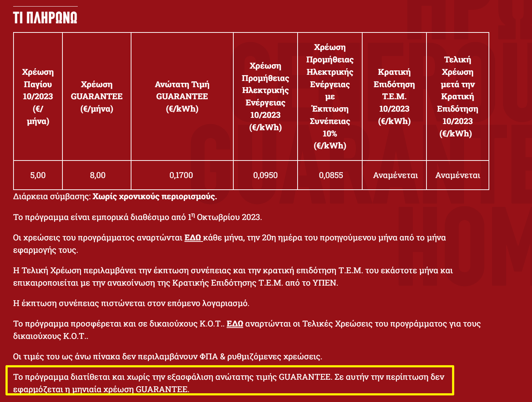Click the Κρατική Επιδότηση Τ.Ε.Μ. header
The height and width of the screenshot is (402, 532).
(x=394, y=97)
